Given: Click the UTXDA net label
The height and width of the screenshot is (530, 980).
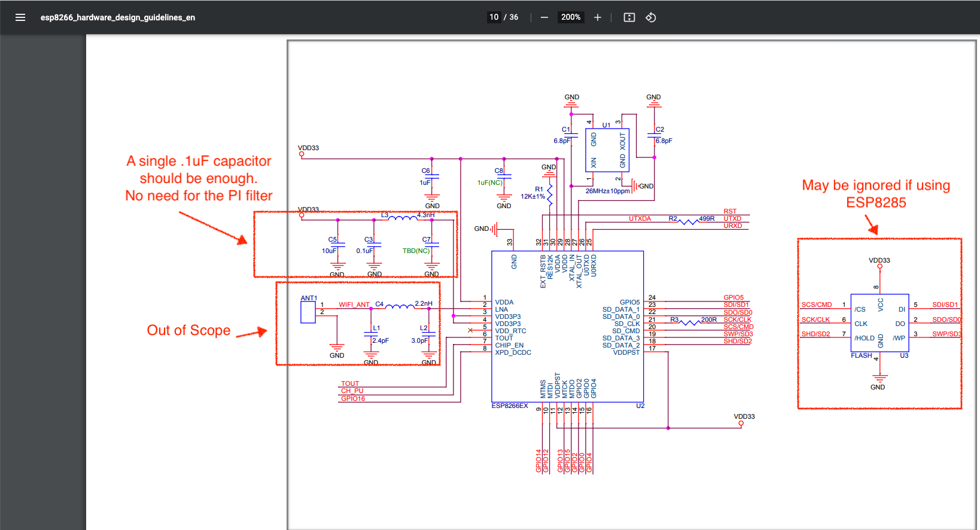Looking at the screenshot, I should click(x=640, y=218).
